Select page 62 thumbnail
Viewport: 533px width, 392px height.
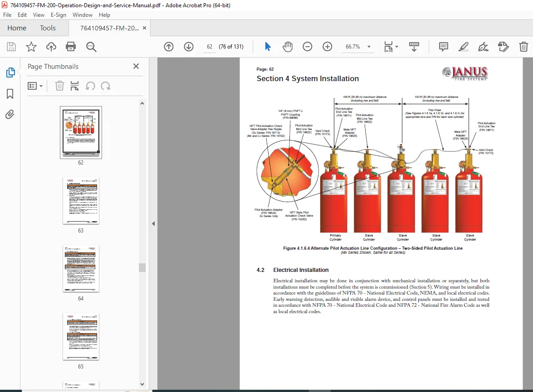pos(81,132)
